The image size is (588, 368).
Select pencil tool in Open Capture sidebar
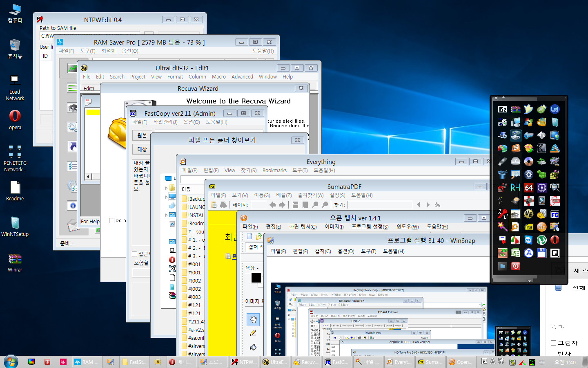(253, 333)
